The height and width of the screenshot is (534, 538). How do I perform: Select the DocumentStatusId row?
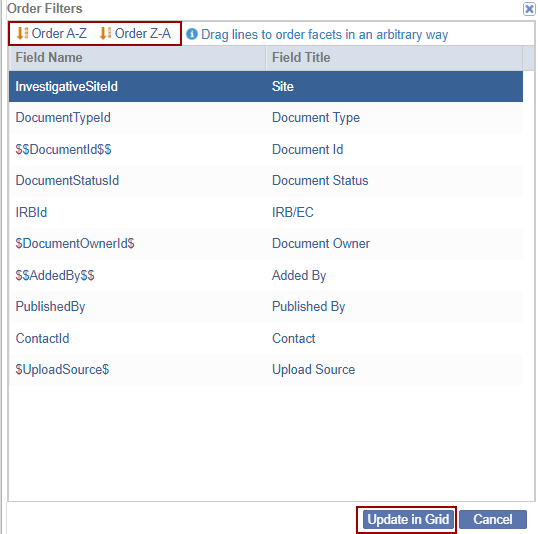tap(266, 181)
